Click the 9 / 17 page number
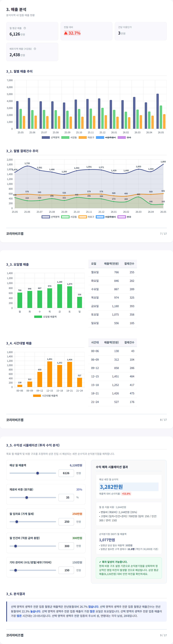 163,635
